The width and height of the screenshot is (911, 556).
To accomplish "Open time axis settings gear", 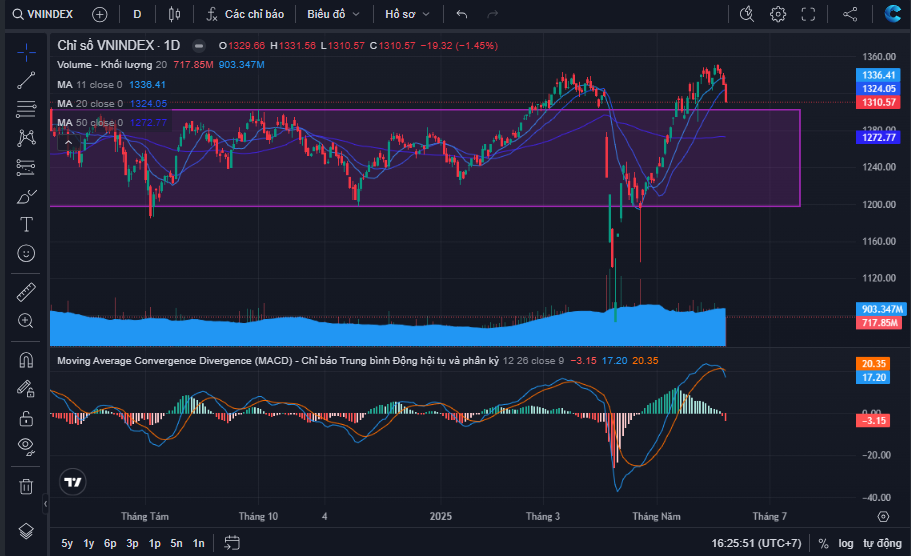I will tap(883, 516).
